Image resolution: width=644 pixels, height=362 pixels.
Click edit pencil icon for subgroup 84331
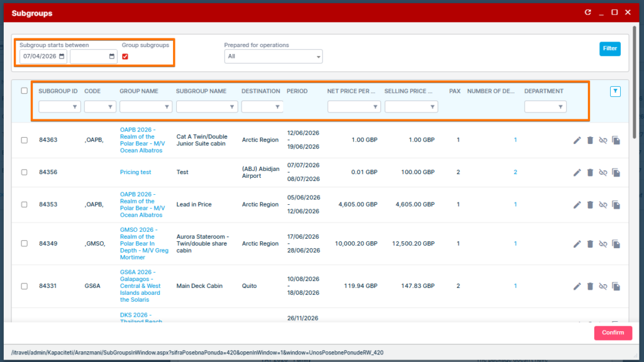[x=577, y=287]
